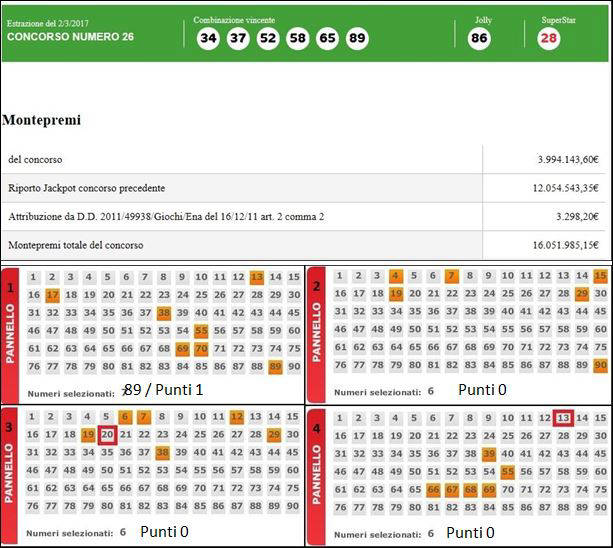Click winning number ball 37
Image resolution: width=613 pixels, height=548 pixels.
click(x=238, y=39)
